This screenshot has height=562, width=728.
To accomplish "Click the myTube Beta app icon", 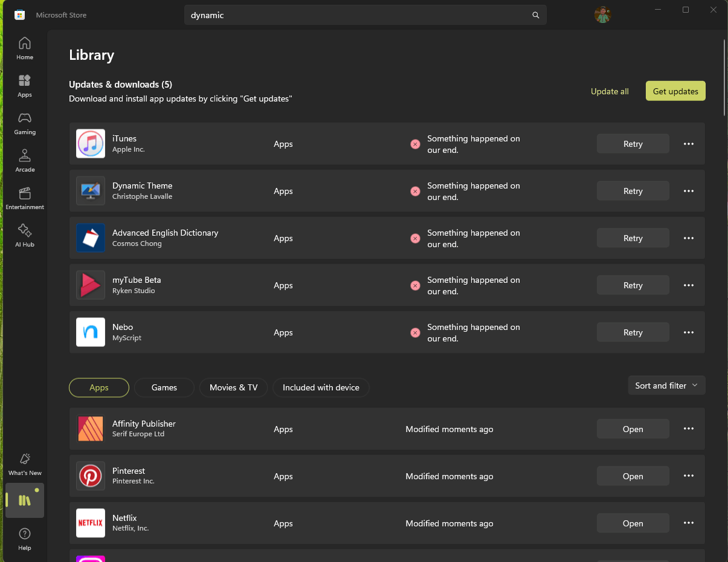I will tap(91, 285).
